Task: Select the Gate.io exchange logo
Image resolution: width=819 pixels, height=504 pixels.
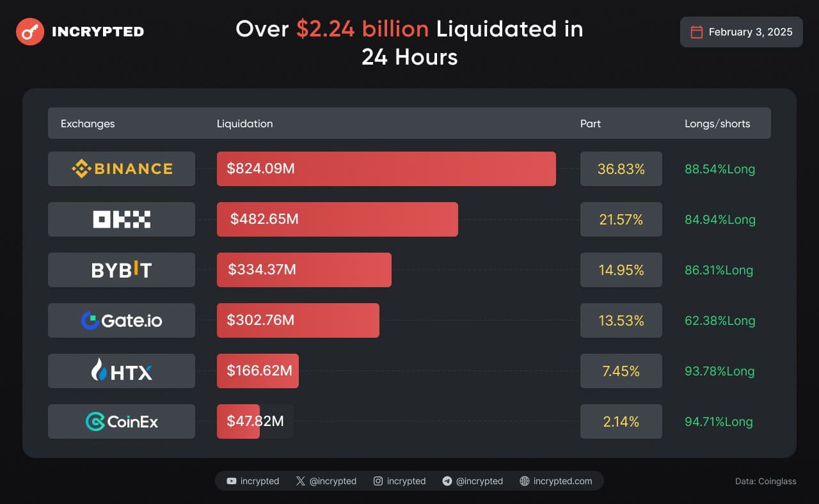Action: [122, 320]
